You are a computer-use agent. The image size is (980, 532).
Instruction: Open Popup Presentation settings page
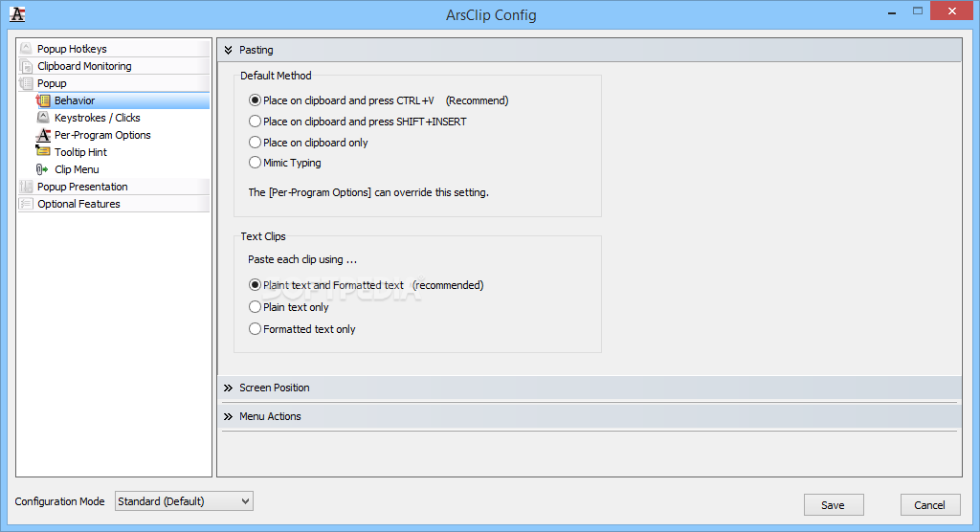coord(82,187)
